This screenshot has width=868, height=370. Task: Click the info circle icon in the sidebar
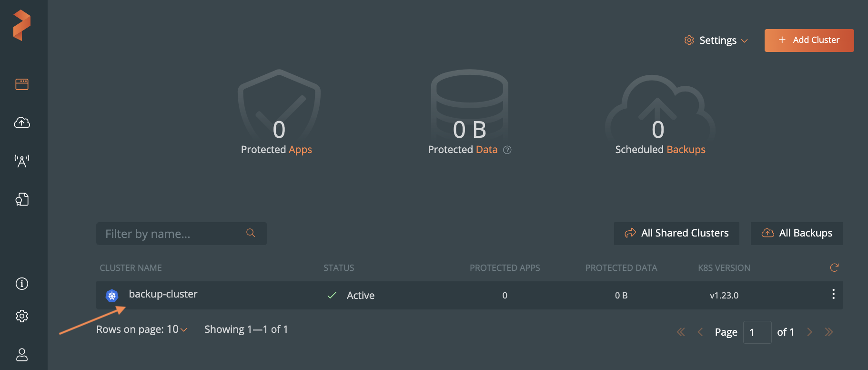coord(22,284)
